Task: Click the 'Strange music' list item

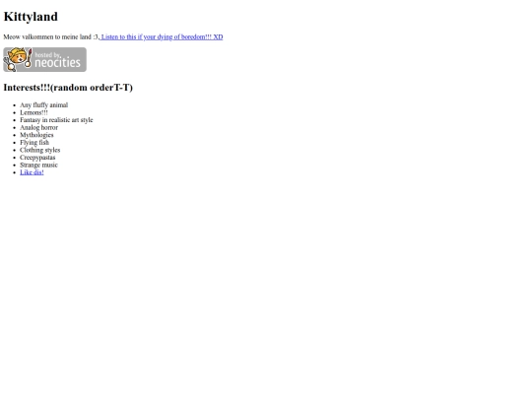Action: tap(39, 165)
